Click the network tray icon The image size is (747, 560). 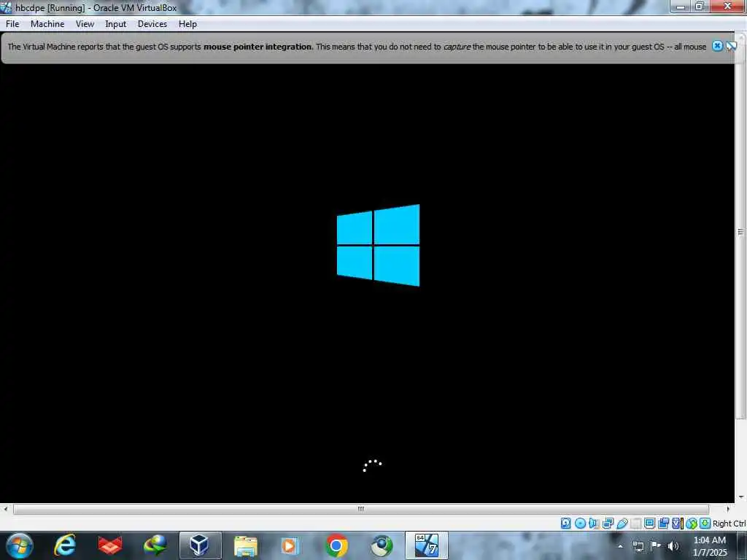pyautogui.click(x=638, y=546)
